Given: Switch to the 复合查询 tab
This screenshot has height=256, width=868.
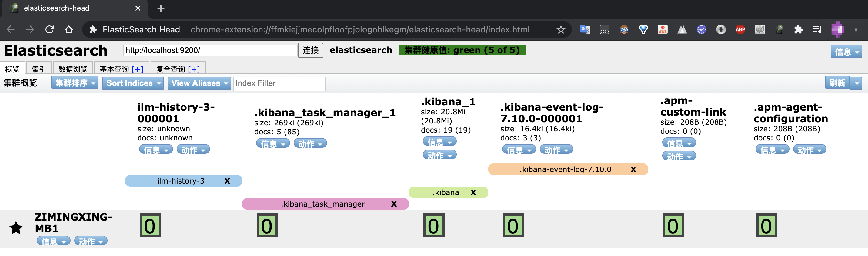Looking at the screenshot, I should pos(171,69).
